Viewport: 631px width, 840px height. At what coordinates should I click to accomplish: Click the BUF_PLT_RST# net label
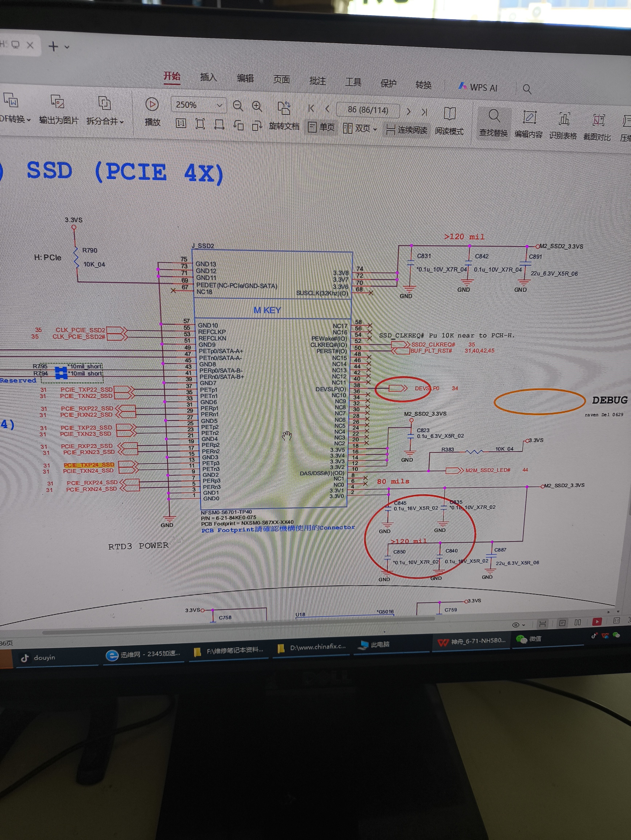[x=431, y=351]
